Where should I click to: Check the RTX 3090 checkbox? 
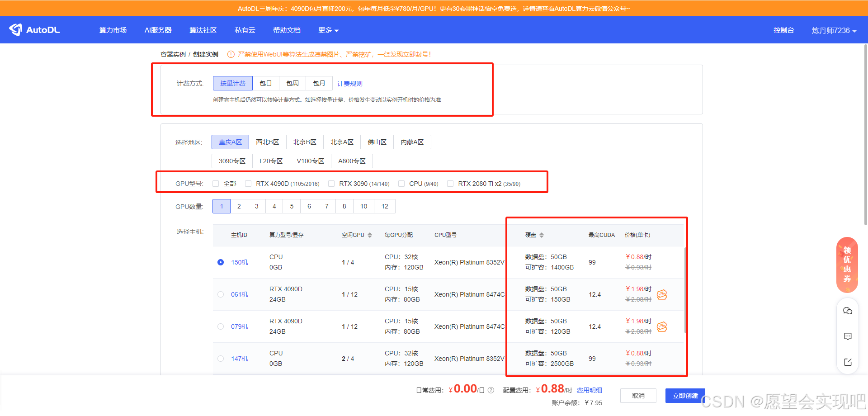[331, 184]
